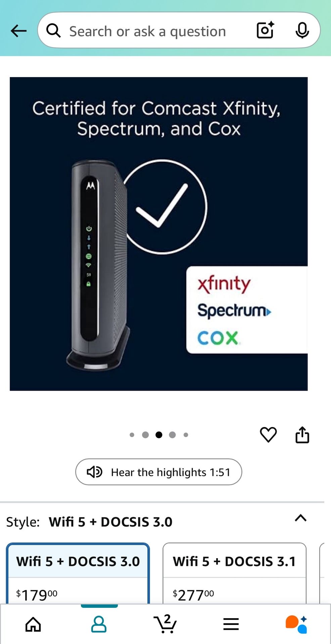Open account profile tab
This screenshot has width=331, height=644.
tap(99, 624)
